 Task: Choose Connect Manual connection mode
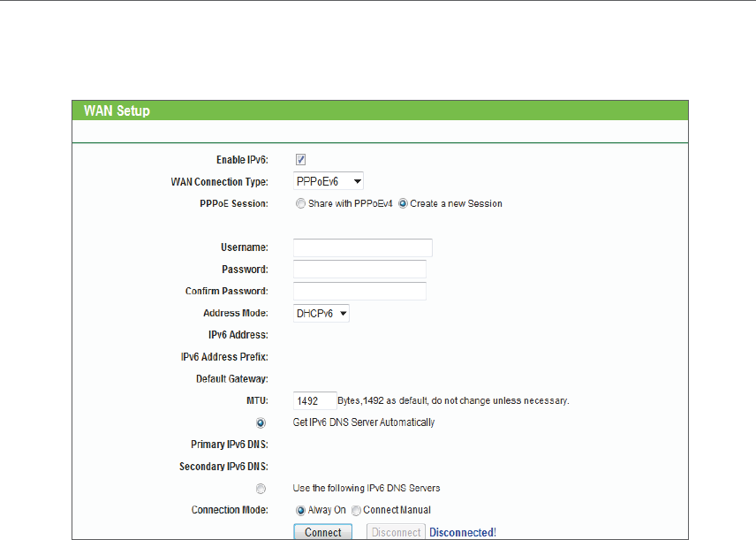(356, 510)
